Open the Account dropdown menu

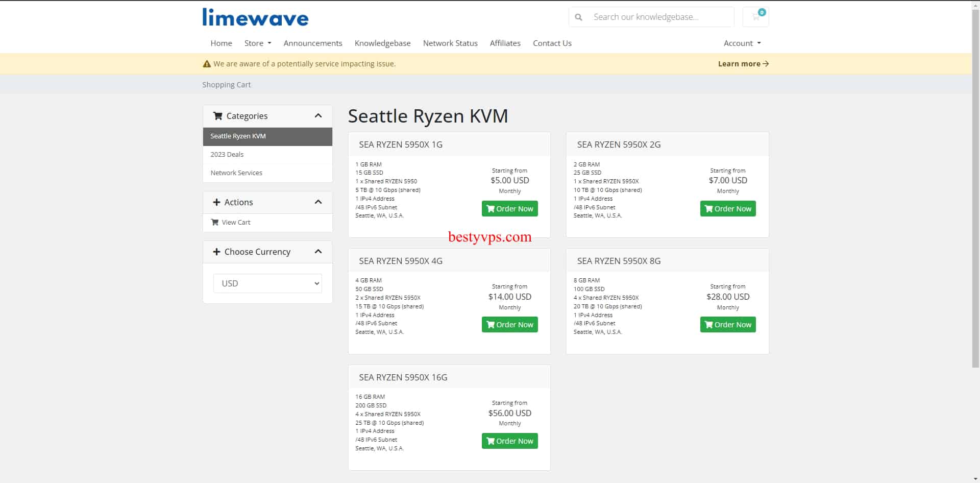pos(742,43)
